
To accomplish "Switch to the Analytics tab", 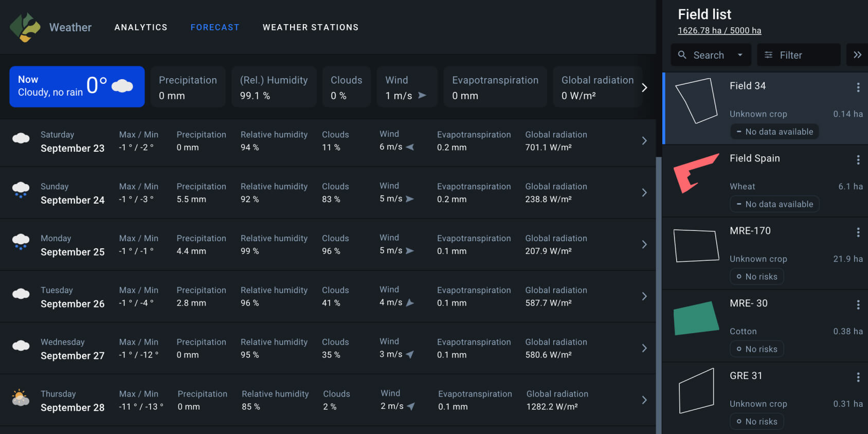I will click(x=141, y=27).
